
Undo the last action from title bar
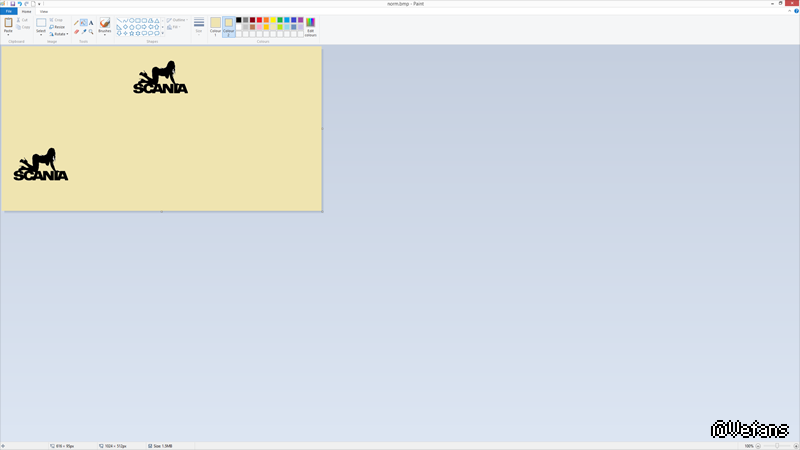(19, 4)
